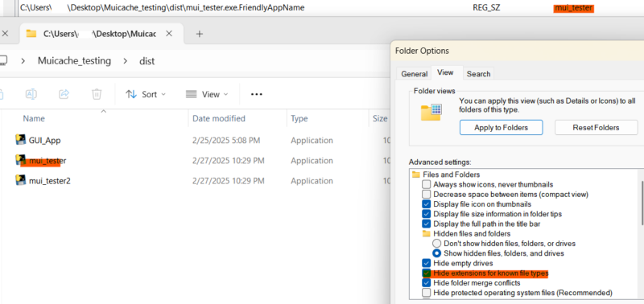Click the Share icon in toolbar
Viewport: 644px width, 304px height.
pyautogui.click(x=64, y=94)
